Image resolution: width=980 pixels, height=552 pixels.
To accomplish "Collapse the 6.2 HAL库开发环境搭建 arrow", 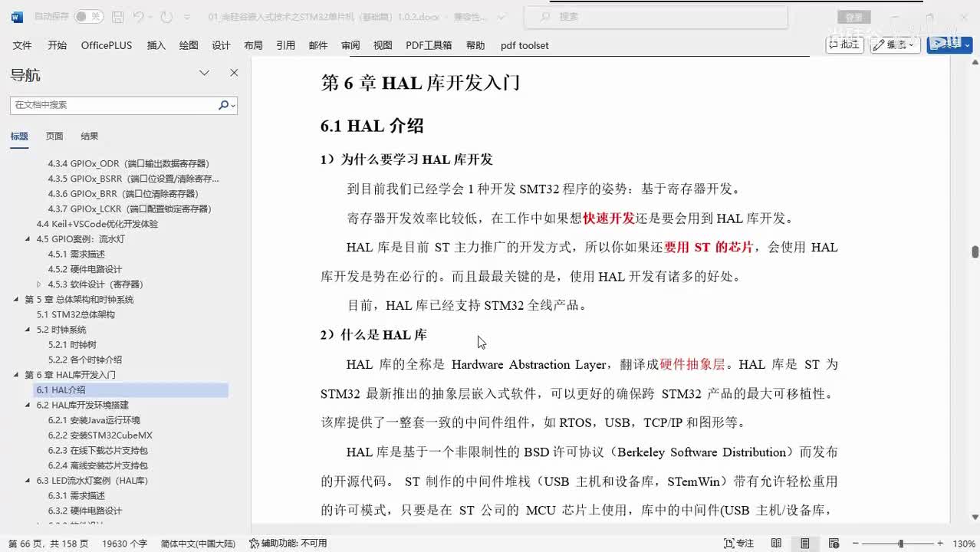I will (28, 406).
